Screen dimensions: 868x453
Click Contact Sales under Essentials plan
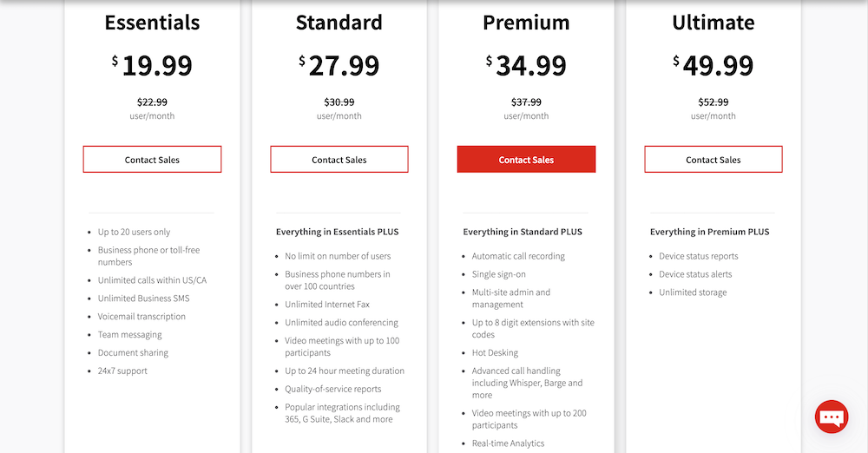click(x=152, y=160)
